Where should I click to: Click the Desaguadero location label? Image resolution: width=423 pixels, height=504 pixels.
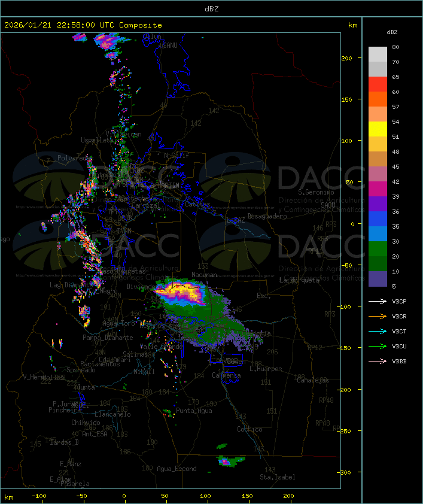[x=267, y=216]
